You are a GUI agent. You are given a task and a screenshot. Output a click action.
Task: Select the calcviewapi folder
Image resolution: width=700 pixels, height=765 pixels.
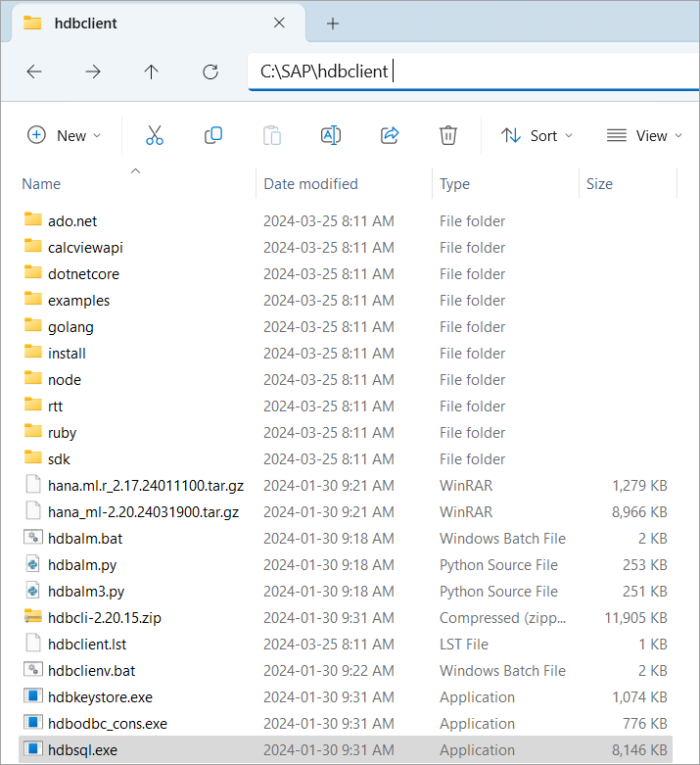pyautogui.click(x=85, y=248)
